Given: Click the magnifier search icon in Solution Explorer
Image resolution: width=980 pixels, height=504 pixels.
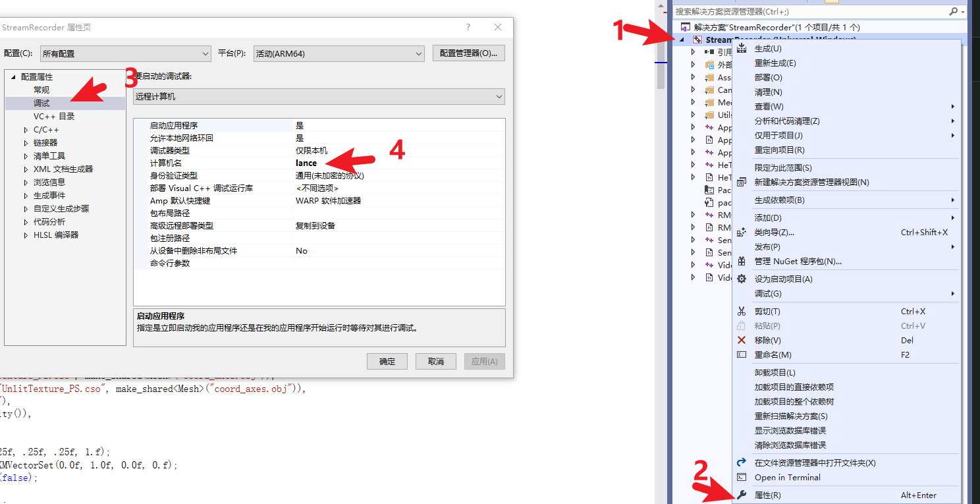Looking at the screenshot, I should (953, 12).
